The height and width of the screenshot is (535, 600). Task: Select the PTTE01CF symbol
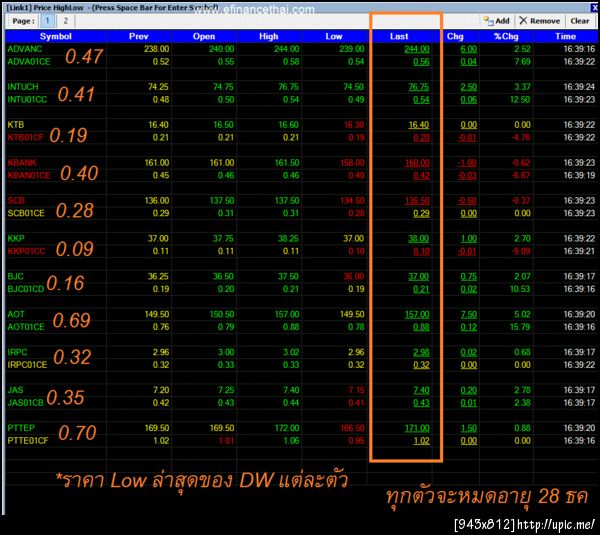pyautogui.click(x=28, y=440)
